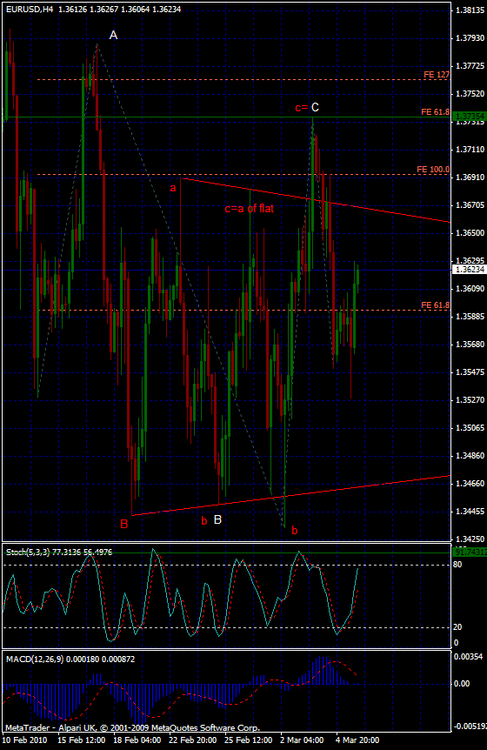Click the red "a" wave label
This screenshot has width=487, height=750.
coord(173,188)
